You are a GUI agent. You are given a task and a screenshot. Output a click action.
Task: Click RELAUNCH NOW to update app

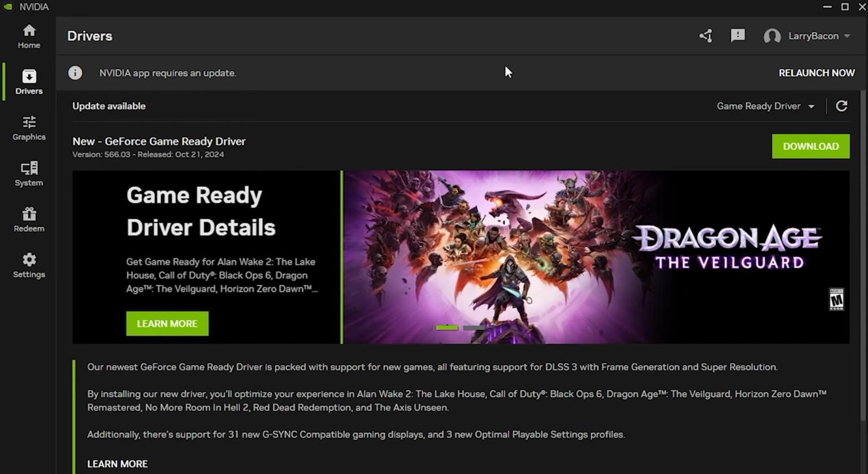click(817, 73)
